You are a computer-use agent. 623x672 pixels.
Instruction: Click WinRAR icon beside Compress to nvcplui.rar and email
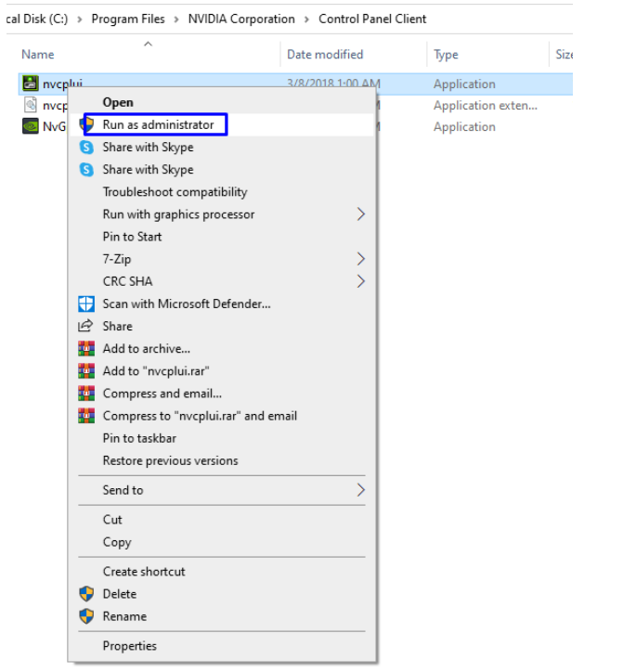point(86,416)
